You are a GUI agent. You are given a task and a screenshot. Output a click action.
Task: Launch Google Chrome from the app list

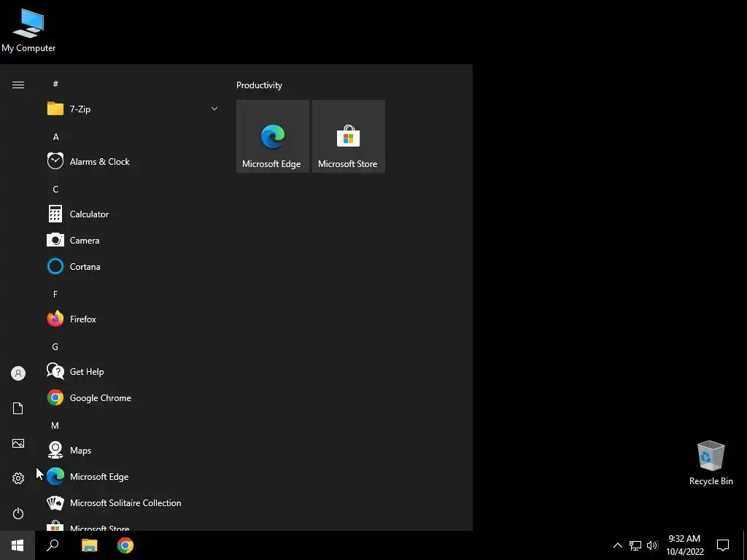click(x=133, y=397)
